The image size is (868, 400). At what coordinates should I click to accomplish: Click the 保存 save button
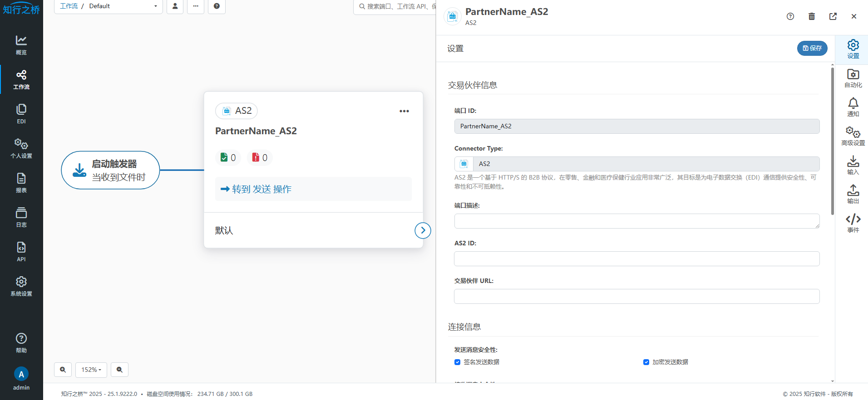(812, 48)
